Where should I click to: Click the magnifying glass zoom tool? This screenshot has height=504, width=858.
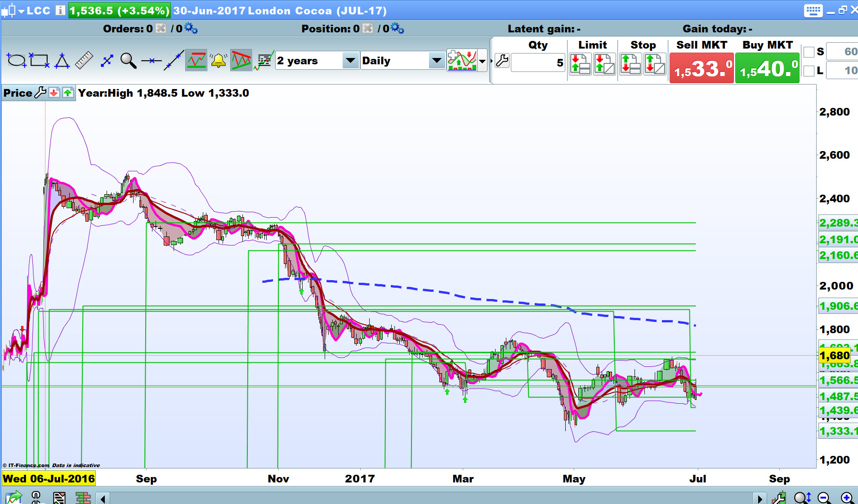(128, 60)
